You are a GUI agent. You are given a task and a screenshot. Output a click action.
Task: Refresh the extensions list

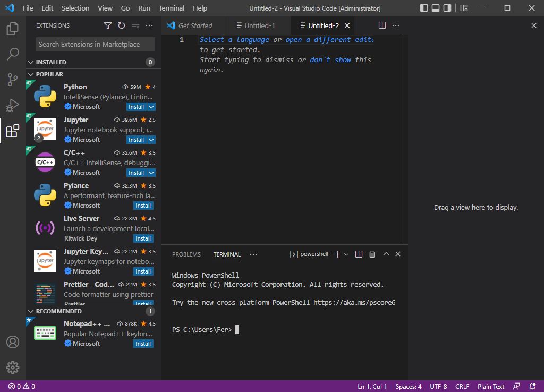122,25
